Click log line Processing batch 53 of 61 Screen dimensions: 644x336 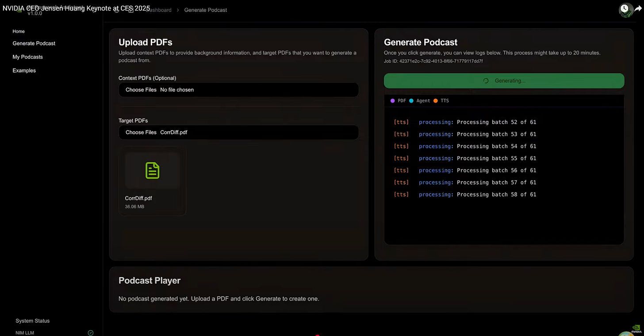coord(464,134)
